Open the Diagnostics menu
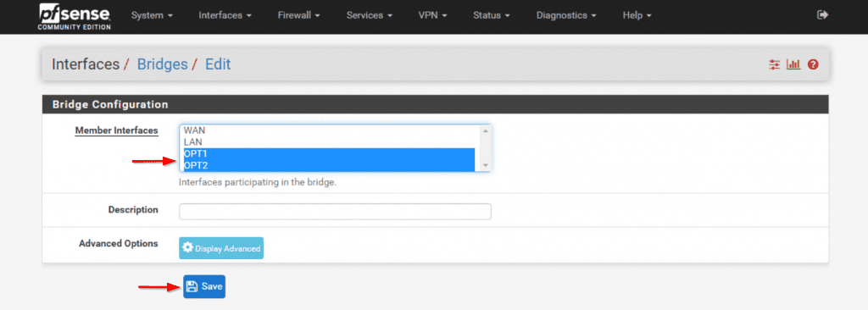This screenshot has width=868, height=310. coord(566,15)
